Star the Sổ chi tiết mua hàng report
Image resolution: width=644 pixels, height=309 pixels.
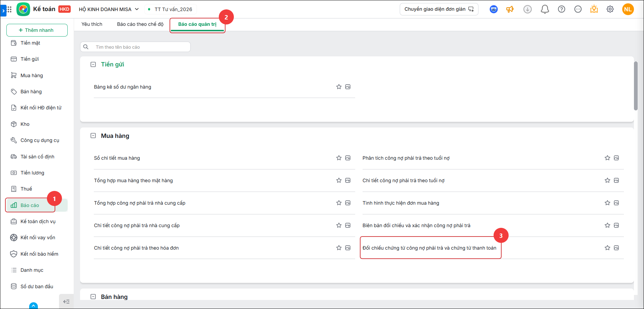click(339, 158)
